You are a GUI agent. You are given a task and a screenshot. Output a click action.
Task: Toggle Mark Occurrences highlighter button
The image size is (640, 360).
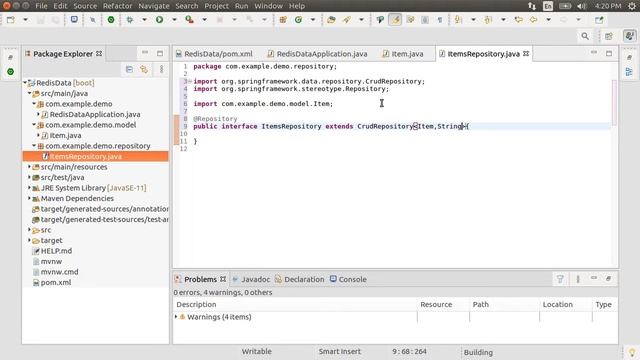click(x=395, y=20)
